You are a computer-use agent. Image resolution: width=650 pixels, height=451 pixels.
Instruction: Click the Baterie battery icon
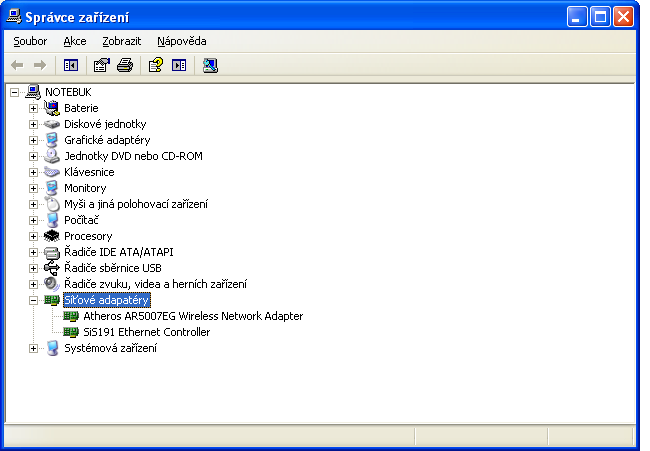click(x=52, y=108)
